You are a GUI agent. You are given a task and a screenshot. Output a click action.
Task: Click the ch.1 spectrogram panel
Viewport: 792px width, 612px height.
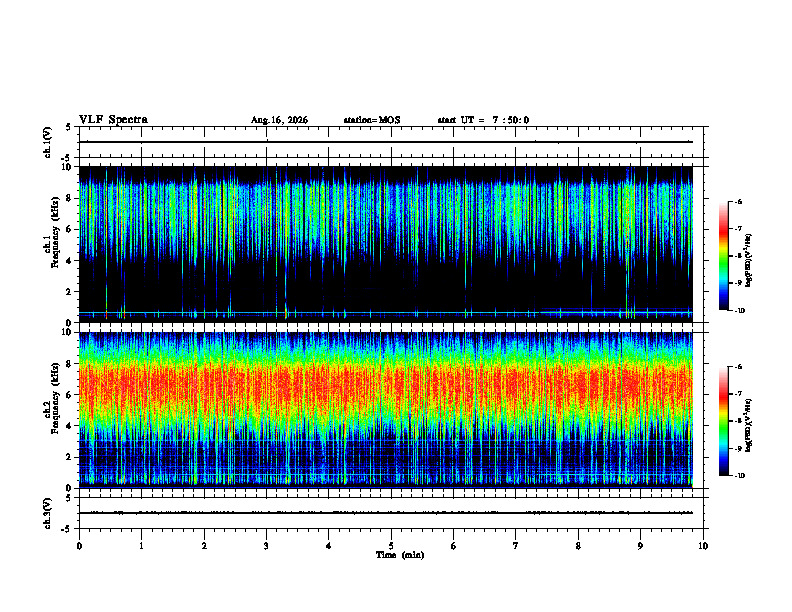tap(386, 244)
